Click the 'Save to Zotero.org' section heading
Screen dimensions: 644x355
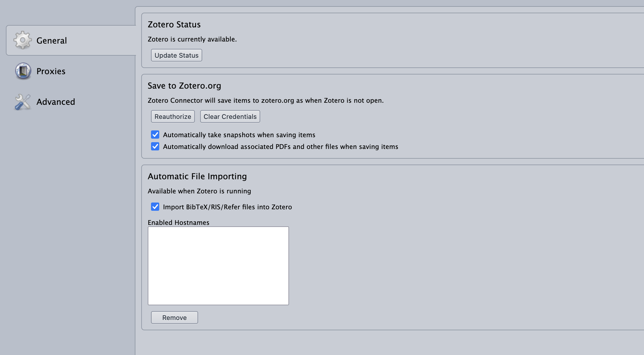[184, 86]
